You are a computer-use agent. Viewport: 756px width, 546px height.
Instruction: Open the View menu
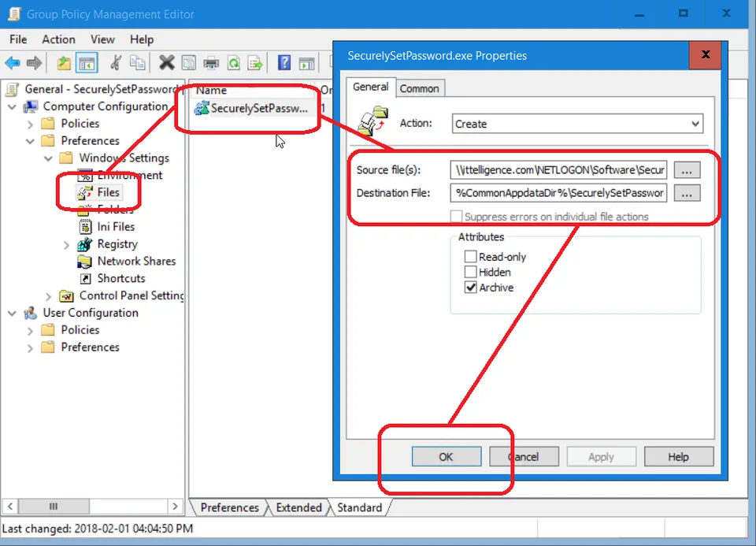point(102,39)
